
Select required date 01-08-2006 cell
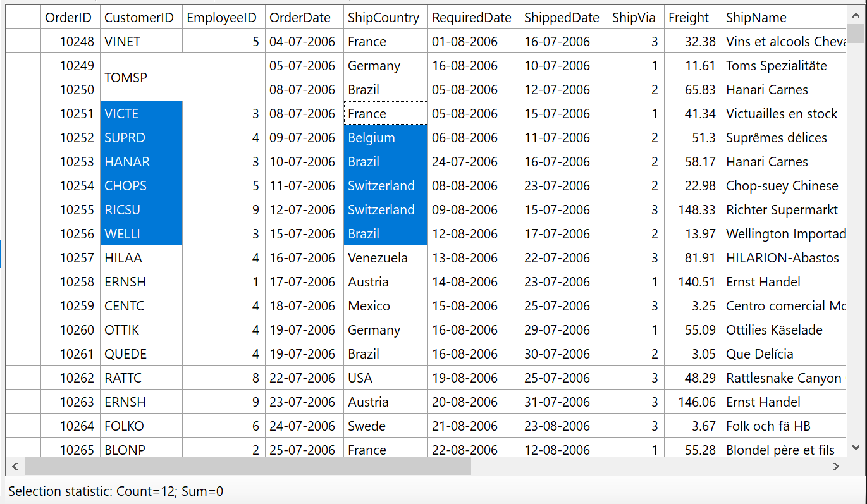474,42
